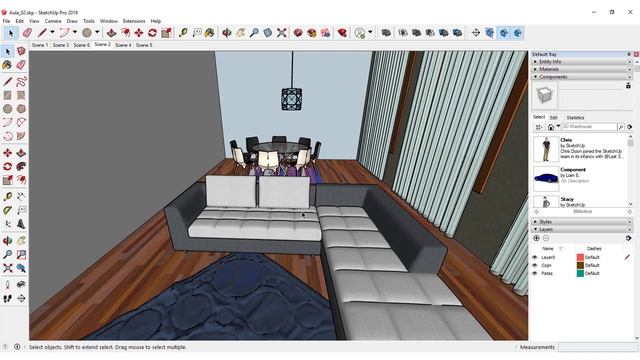640x360 pixels.
Task: Select the Text label tool in top toolbar
Action: click(x=197, y=33)
